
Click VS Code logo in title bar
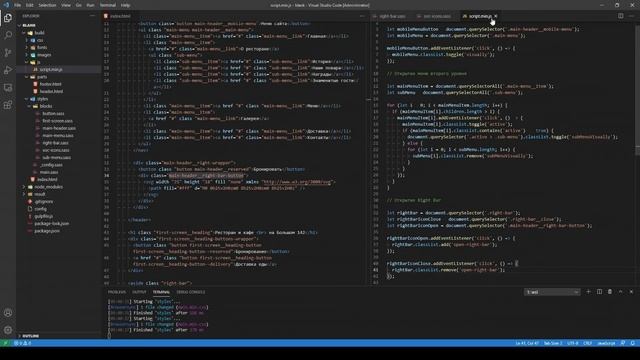tap(6, 5)
